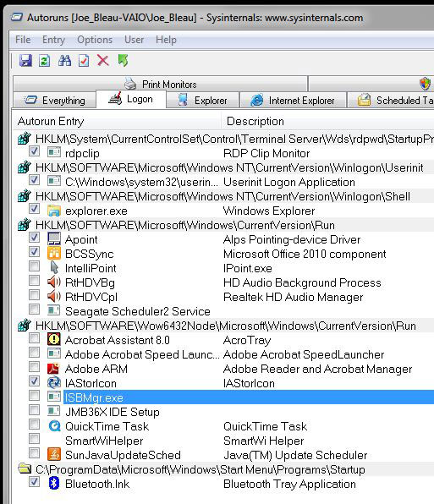
Task: Open the Print Monitors tab
Action: pyautogui.click(x=161, y=85)
